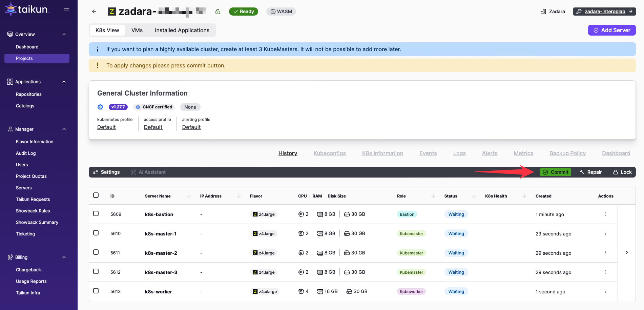Collapse the Overview sidebar section

pyautogui.click(x=64, y=34)
